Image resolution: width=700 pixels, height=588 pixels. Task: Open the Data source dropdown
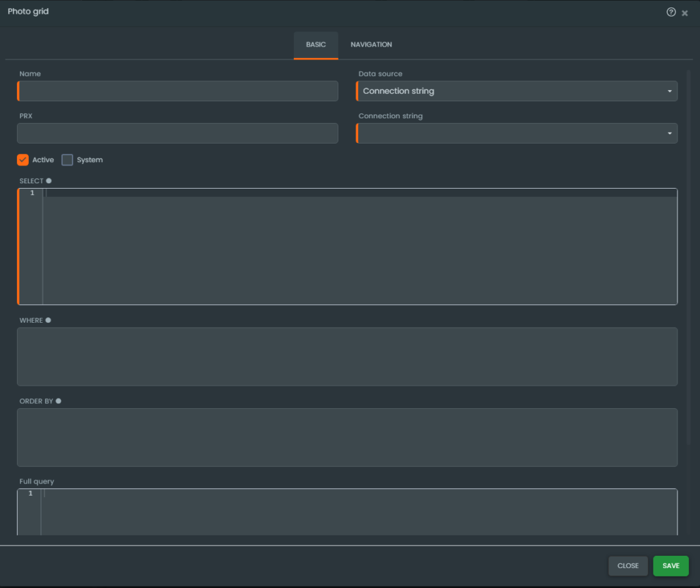pos(517,91)
